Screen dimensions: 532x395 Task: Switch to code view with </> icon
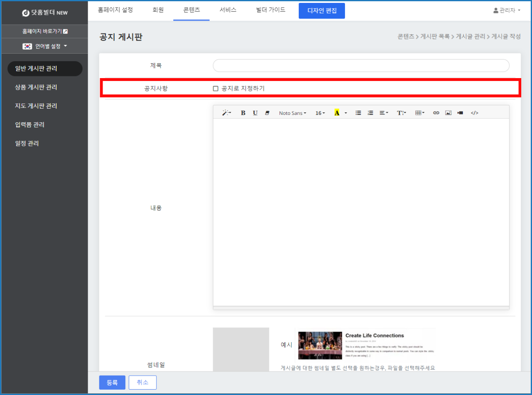point(474,113)
